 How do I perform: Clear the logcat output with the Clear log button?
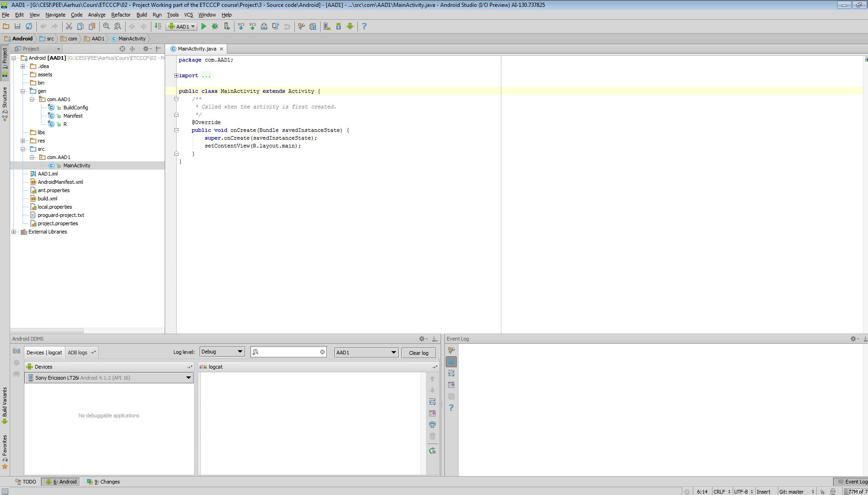(x=419, y=353)
